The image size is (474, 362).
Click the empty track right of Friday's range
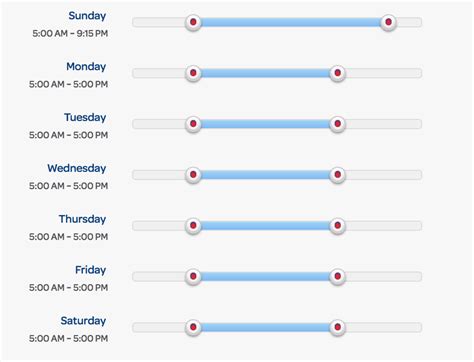tap(384, 276)
